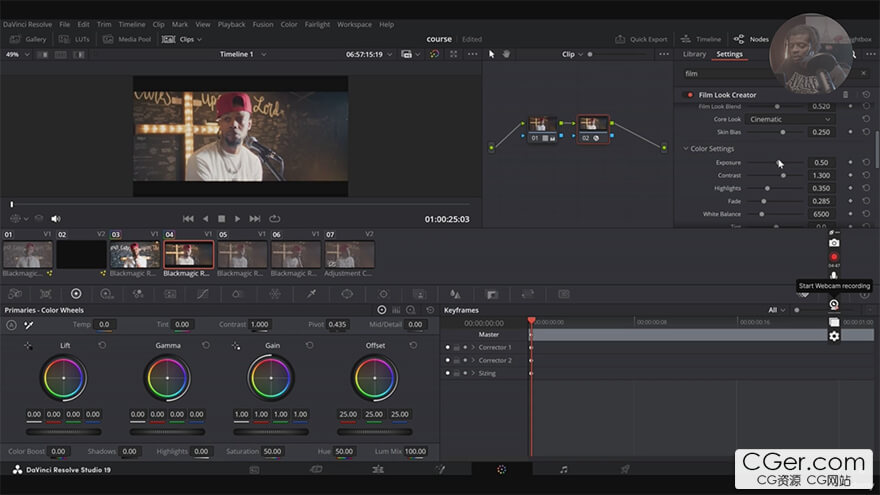Image resolution: width=880 pixels, height=495 pixels.
Task: Click the Gain white point picker icon
Action: click(x=236, y=346)
